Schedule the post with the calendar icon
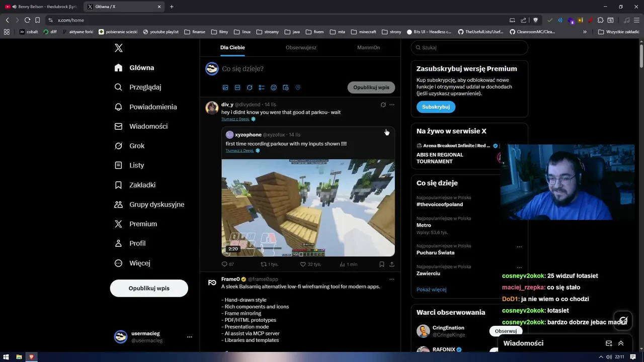This screenshot has height=362, width=644. pos(286,87)
